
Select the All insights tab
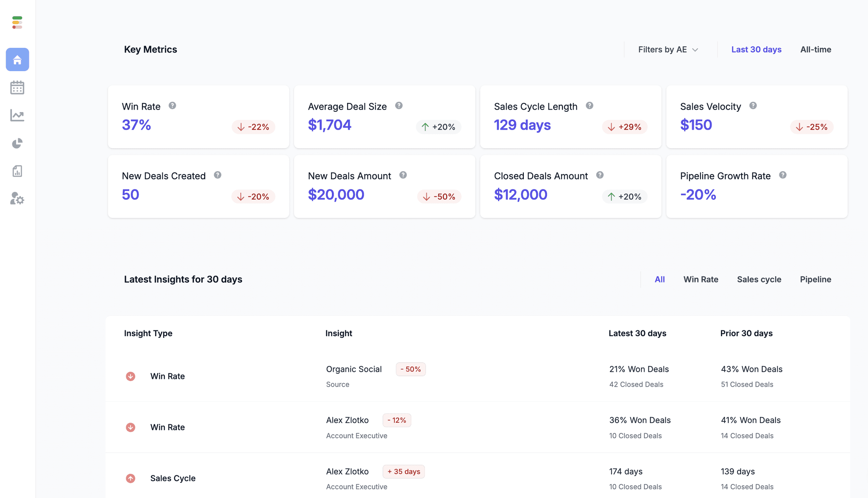click(659, 279)
